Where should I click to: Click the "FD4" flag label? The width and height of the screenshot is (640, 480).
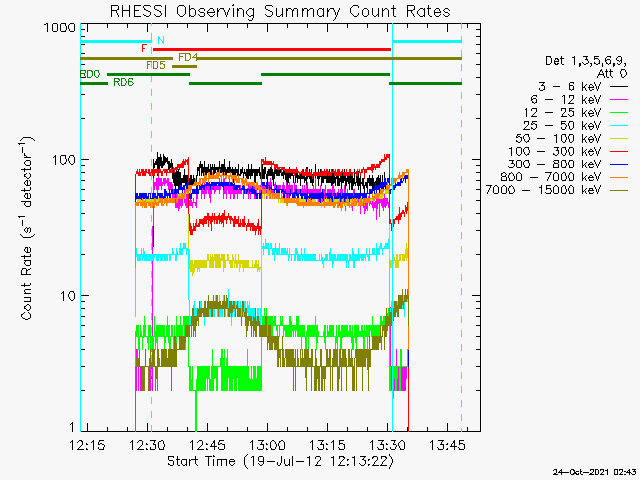188,57
